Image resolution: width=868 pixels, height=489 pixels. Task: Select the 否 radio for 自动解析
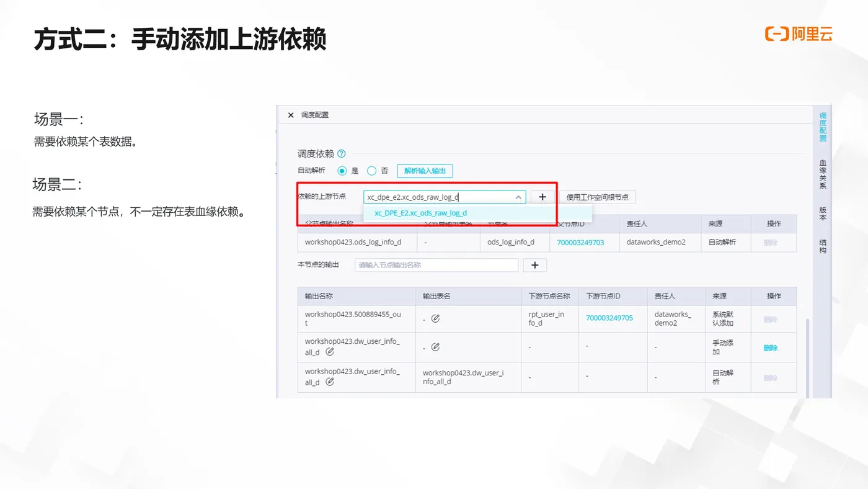[372, 171]
